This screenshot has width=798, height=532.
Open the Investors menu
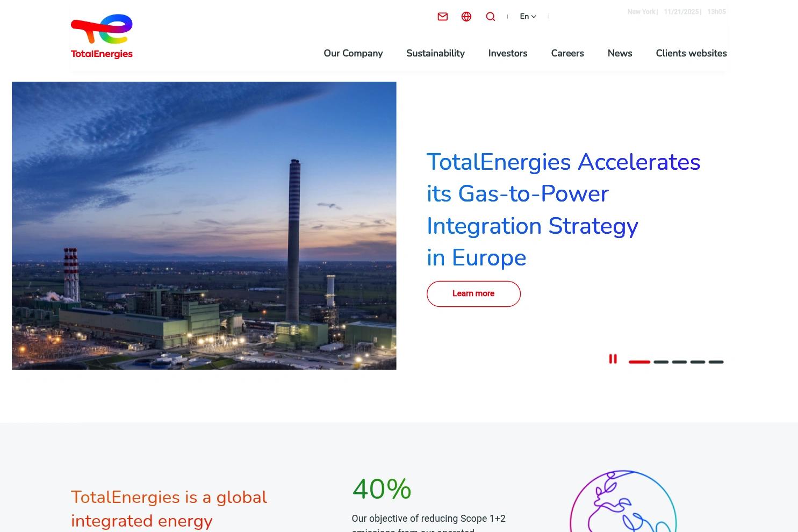pos(508,53)
